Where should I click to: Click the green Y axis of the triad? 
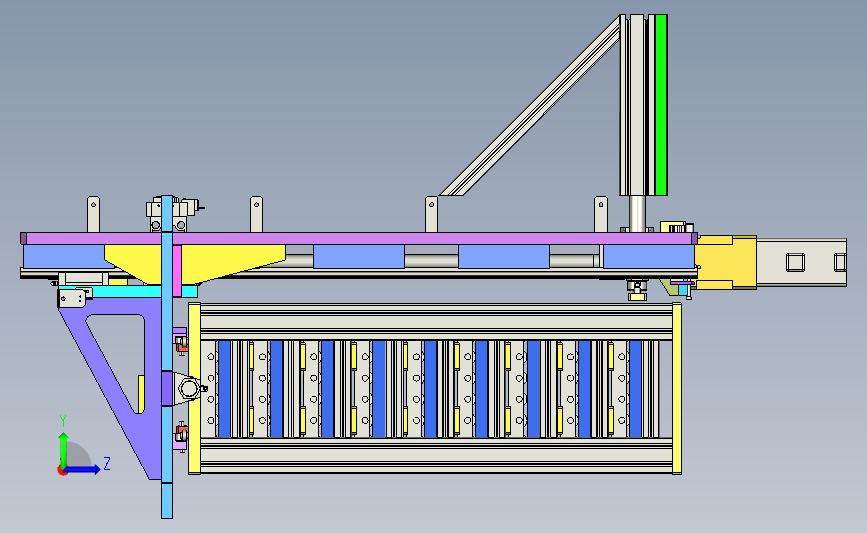[63, 450]
